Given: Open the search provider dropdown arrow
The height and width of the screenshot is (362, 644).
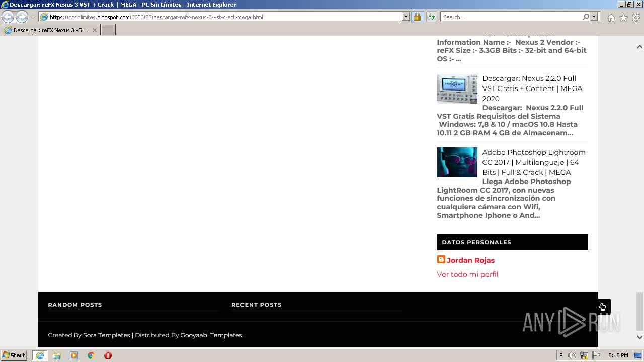Looking at the screenshot, I should (594, 17).
